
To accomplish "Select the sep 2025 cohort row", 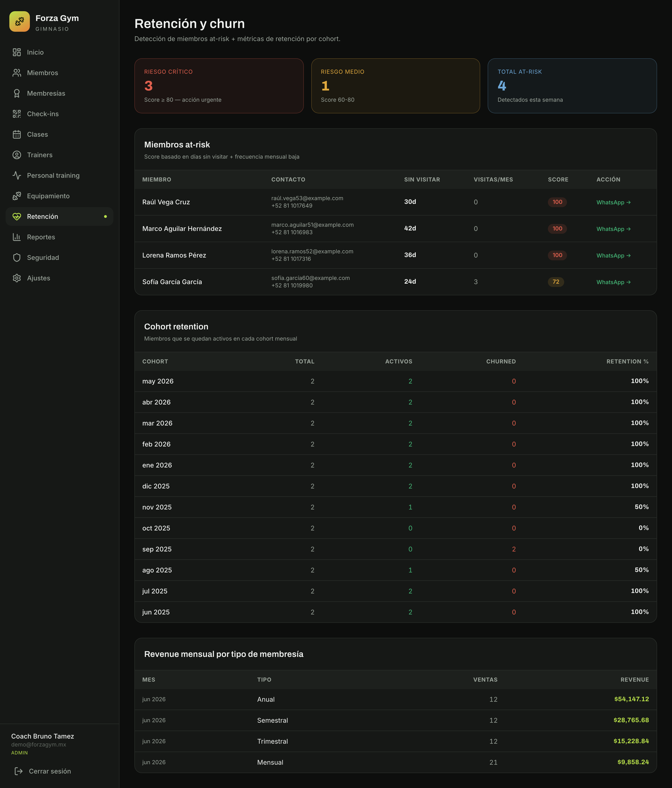I will [395, 549].
